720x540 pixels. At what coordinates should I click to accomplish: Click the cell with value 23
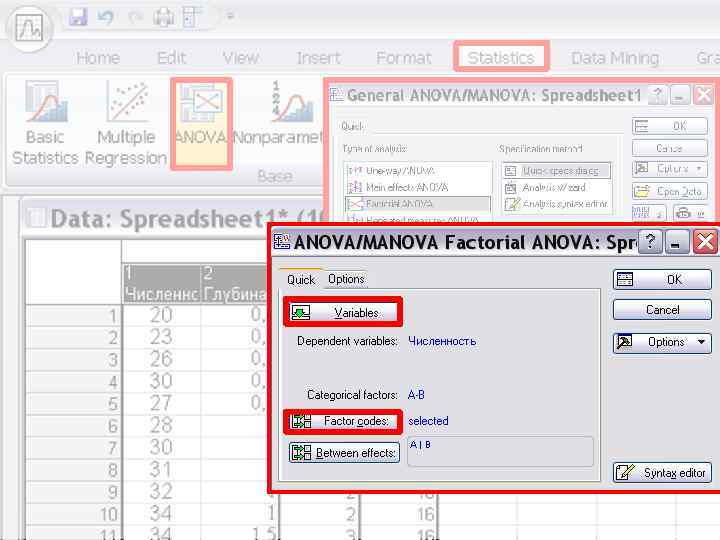[x=161, y=338]
